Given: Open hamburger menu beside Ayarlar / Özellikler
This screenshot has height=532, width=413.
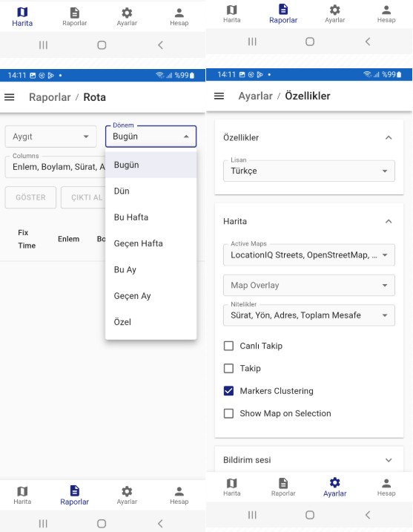Looking at the screenshot, I should [x=219, y=96].
